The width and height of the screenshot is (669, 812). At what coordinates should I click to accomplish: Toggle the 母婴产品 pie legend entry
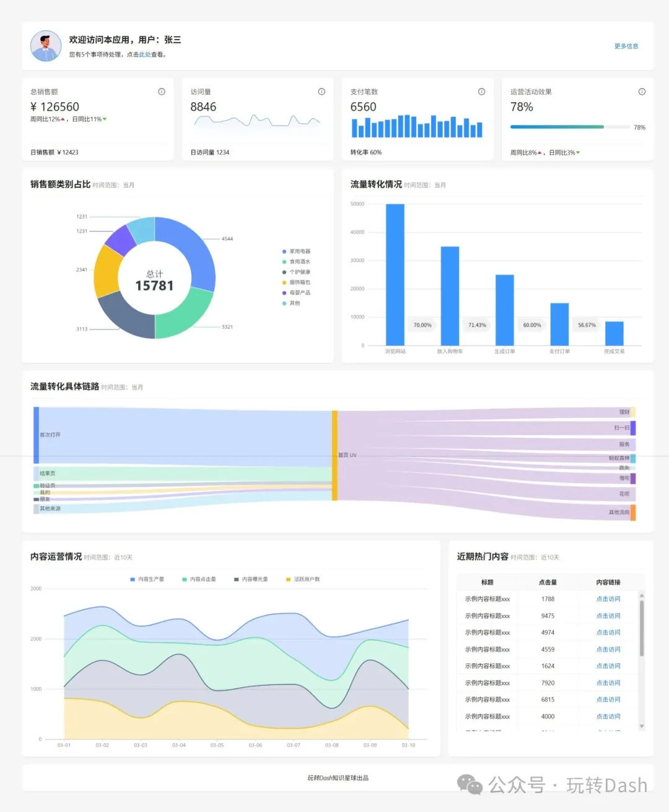point(296,292)
